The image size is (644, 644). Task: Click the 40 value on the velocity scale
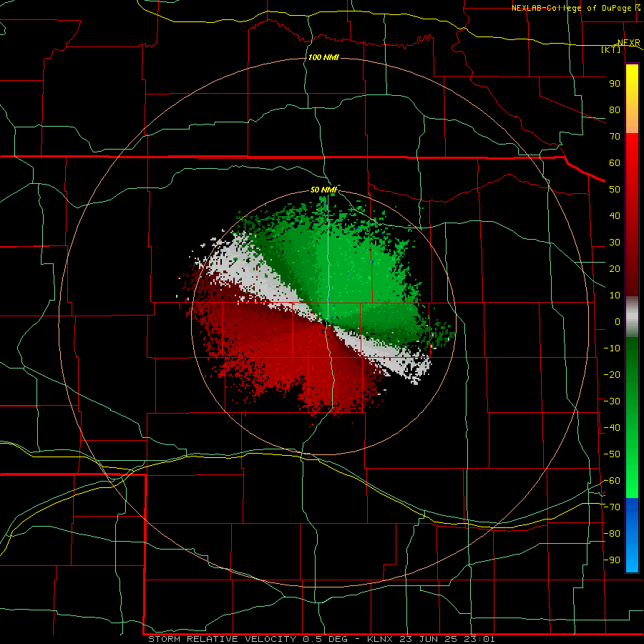point(615,216)
